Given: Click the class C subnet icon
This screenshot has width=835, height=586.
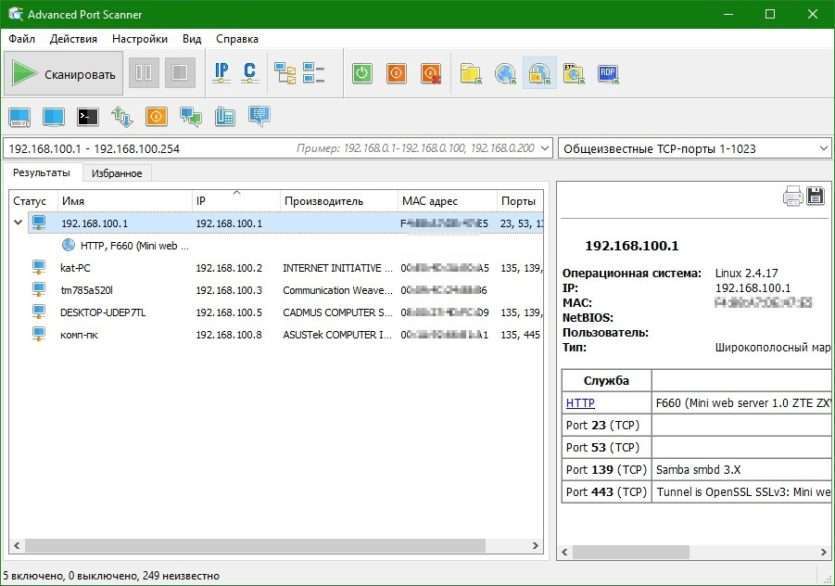Looking at the screenshot, I should pos(249,73).
